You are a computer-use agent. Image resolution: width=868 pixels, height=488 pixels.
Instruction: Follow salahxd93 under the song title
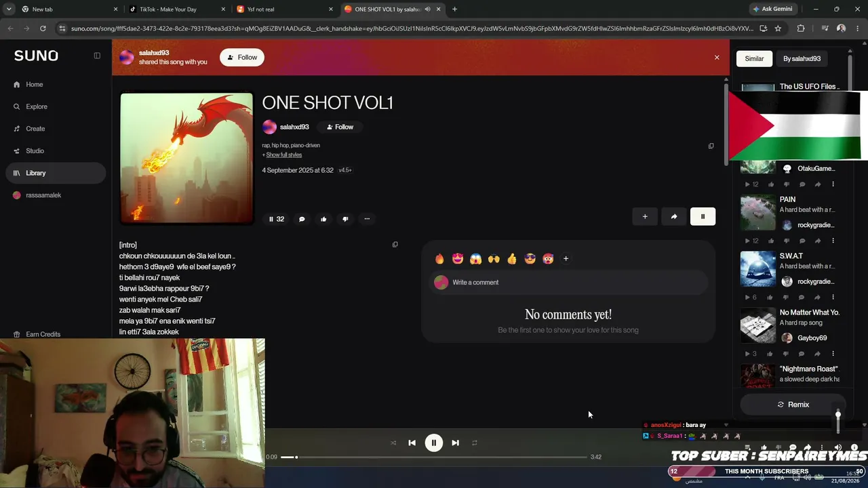click(x=340, y=127)
